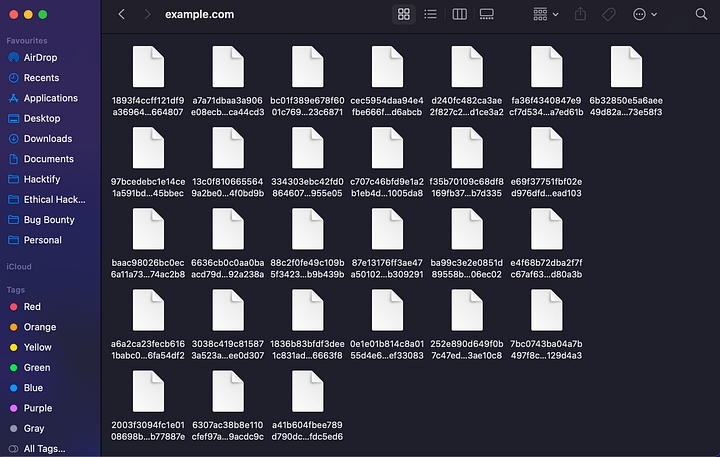Select file icon 13c0f810665564
720x457 pixels.
pos(228,148)
